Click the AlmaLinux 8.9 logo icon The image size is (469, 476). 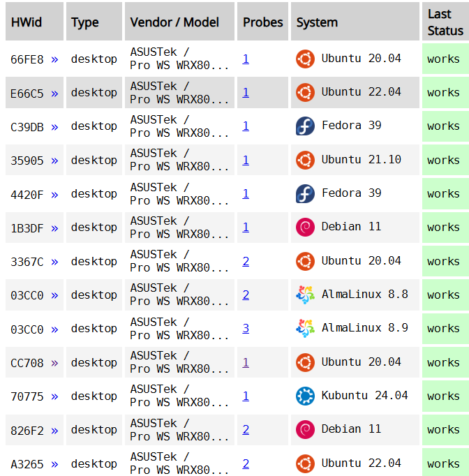pos(305,329)
